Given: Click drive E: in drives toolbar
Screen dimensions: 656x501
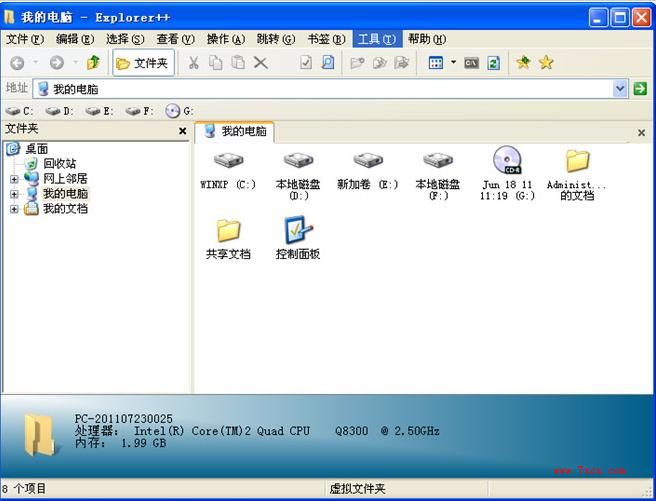Looking at the screenshot, I should pyautogui.click(x=99, y=111).
